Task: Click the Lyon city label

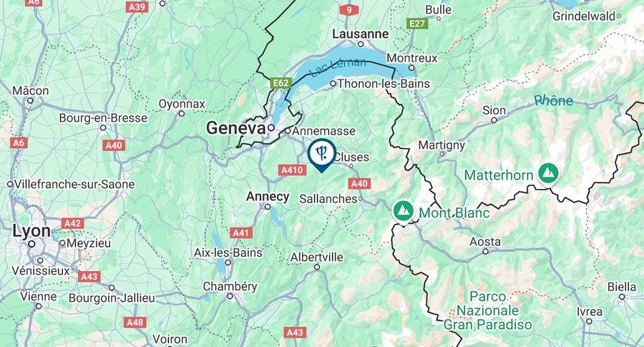Action: coord(31,231)
